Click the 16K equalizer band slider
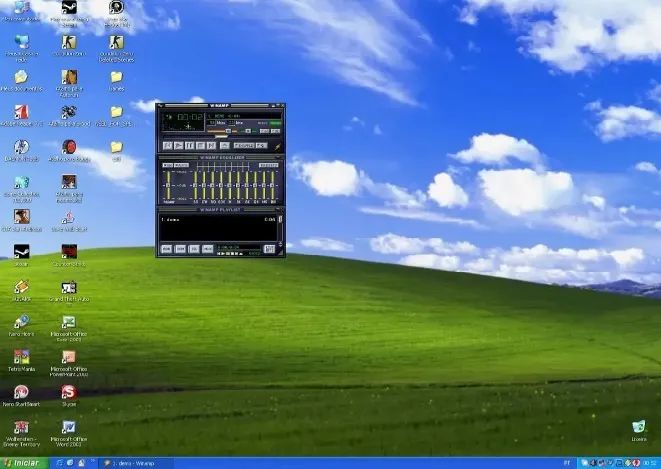661x469 pixels. (273, 185)
